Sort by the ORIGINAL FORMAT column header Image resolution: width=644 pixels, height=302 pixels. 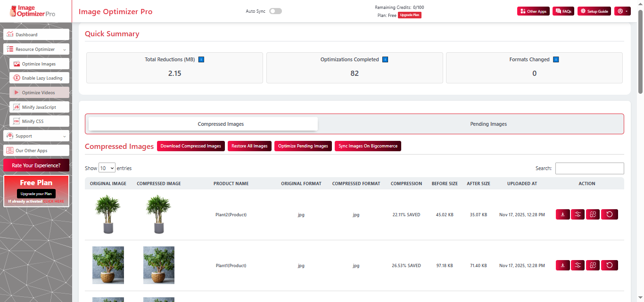click(x=301, y=184)
